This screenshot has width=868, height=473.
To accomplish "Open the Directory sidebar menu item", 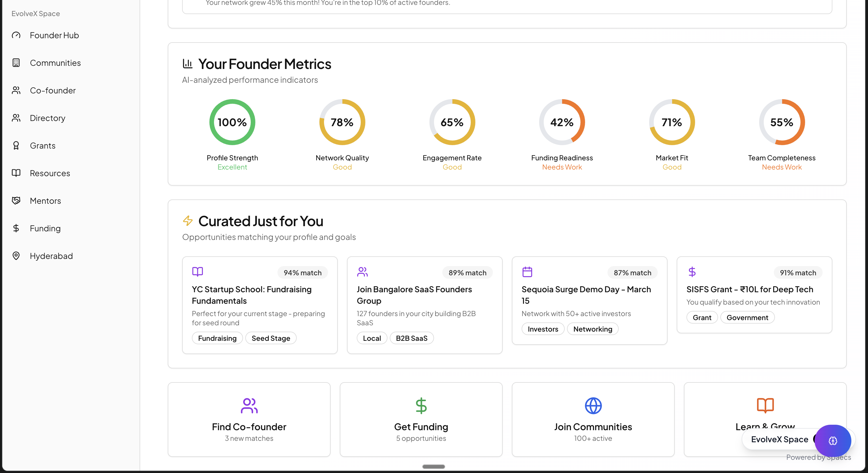I will [x=47, y=118].
